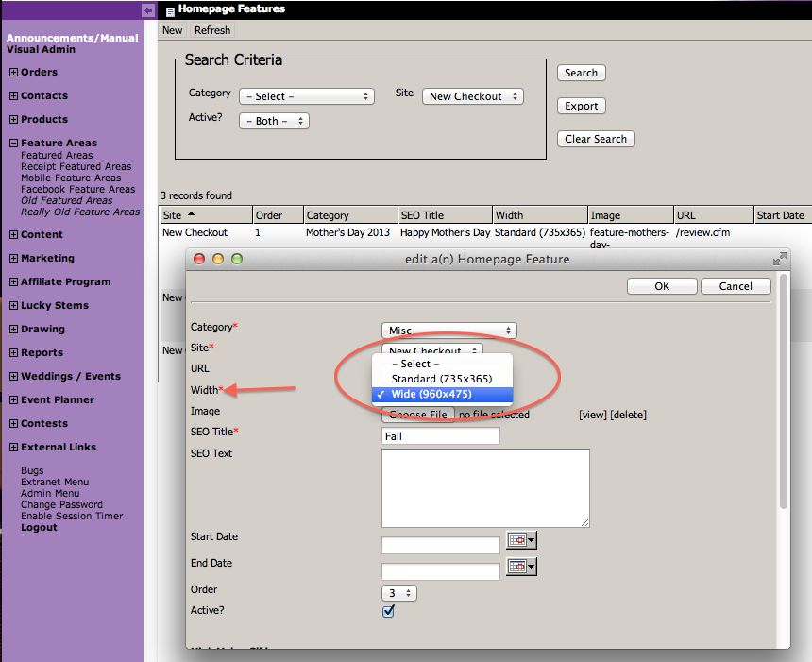Image resolution: width=812 pixels, height=662 pixels.
Task: Click the Refresh toolbar item
Action: [x=211, y=30]
